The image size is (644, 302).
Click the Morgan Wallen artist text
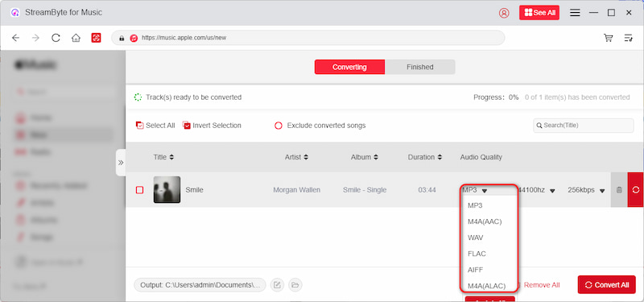click(x=296, y=190)
